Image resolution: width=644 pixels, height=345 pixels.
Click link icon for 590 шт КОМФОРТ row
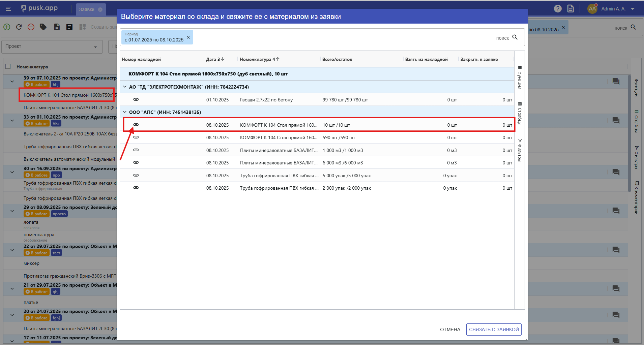point(136,137)
